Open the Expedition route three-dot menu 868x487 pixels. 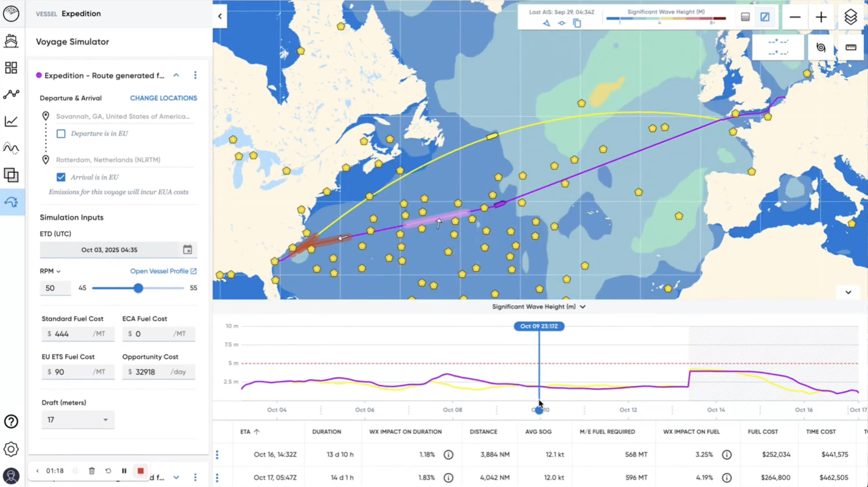pos(195,75)
